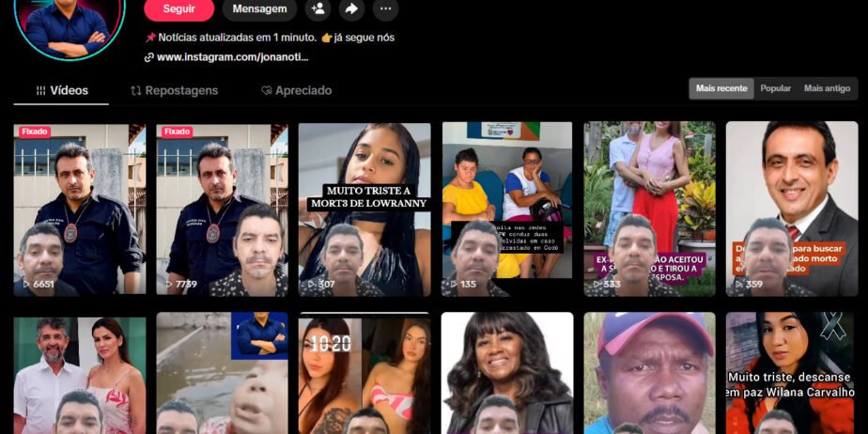Click Fixado badge on first video
868x434 pixels.
click(35, 132)
